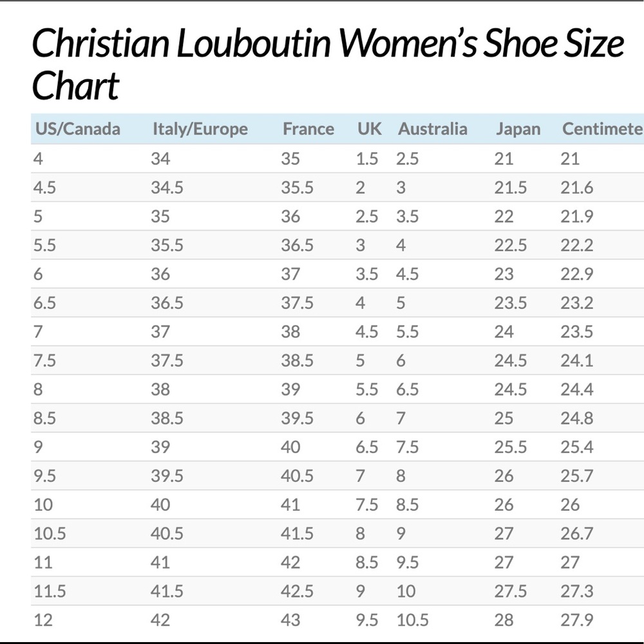Click Centimeters value 27.3

[576, 591]
